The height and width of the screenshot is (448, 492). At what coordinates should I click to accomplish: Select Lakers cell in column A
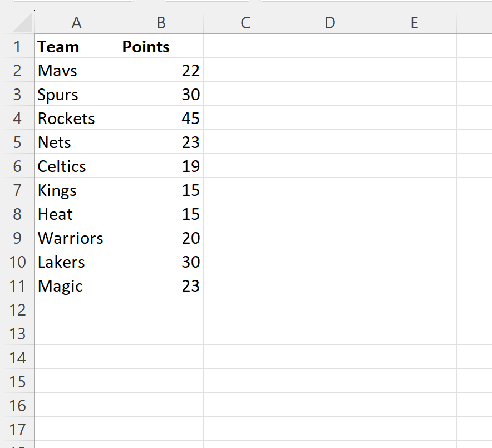[76, 262]
